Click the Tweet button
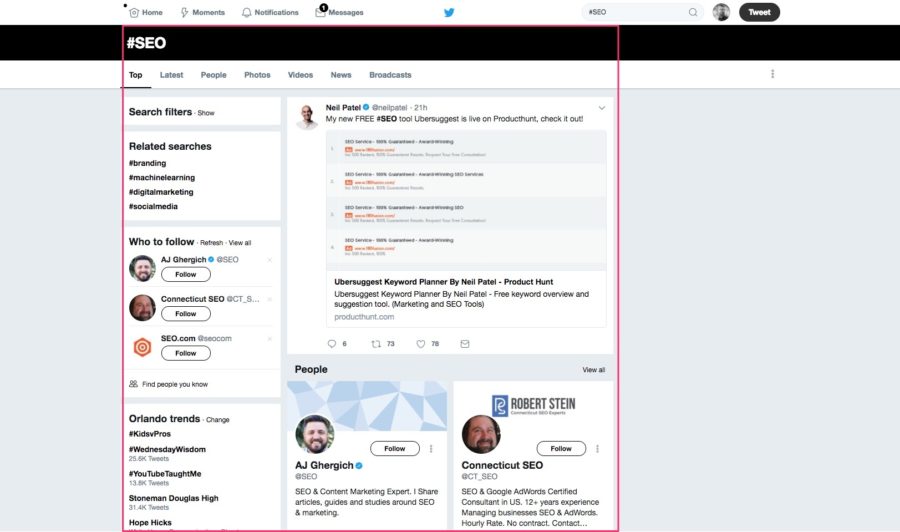900x532 pixels. click(759, 12)
